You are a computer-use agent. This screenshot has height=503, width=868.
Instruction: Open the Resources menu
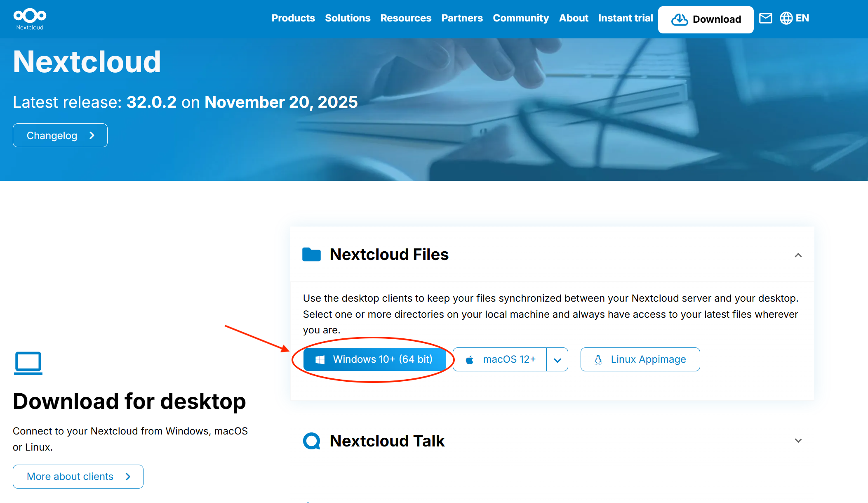coord(406,18)
